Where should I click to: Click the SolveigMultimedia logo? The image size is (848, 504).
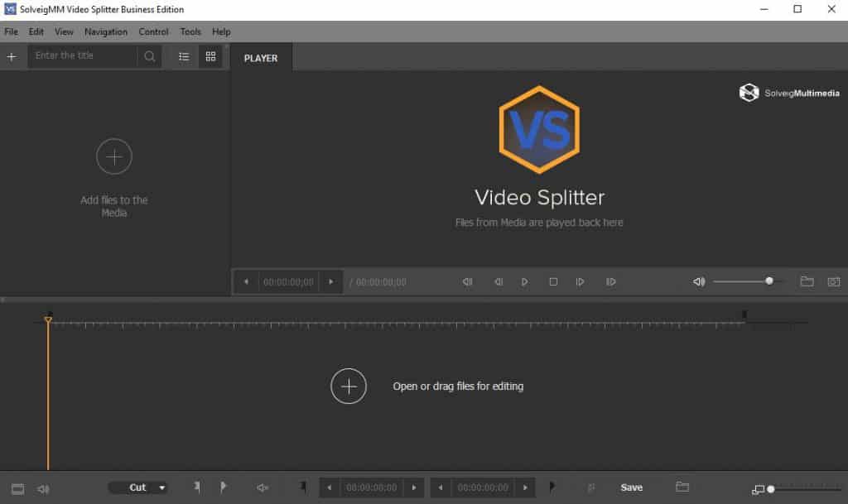click(789, 93)
